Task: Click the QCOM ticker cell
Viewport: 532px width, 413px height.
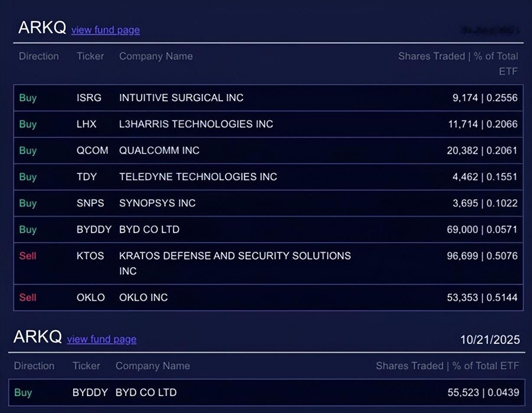Action: (x=92, y=151)
